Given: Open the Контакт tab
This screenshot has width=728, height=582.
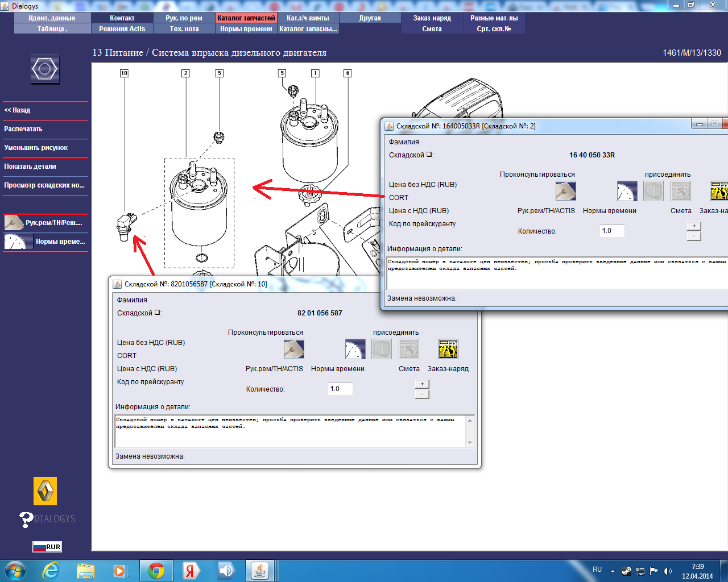Looking at the screenshot, I should click(122, 18).
